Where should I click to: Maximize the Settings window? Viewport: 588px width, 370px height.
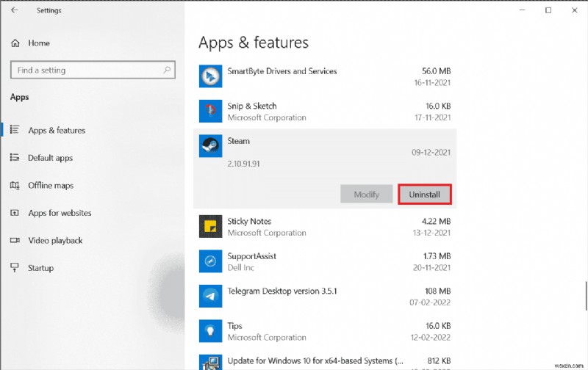(548, 10)
